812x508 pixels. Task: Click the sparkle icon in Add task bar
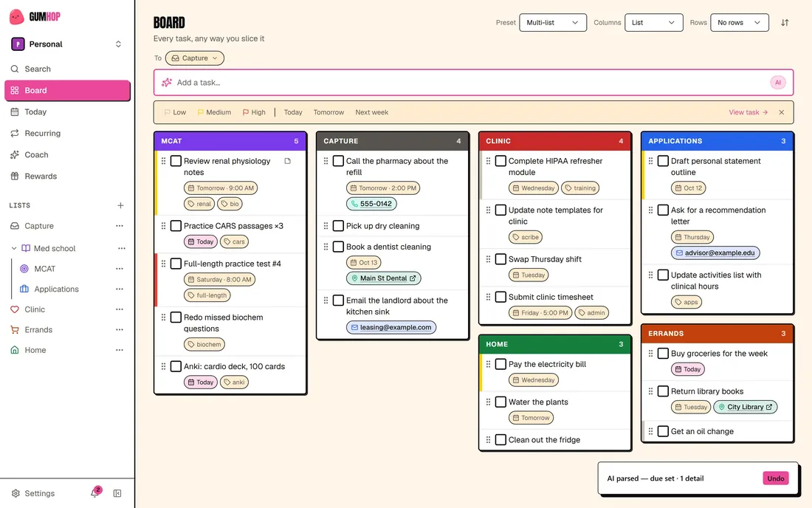167,83
